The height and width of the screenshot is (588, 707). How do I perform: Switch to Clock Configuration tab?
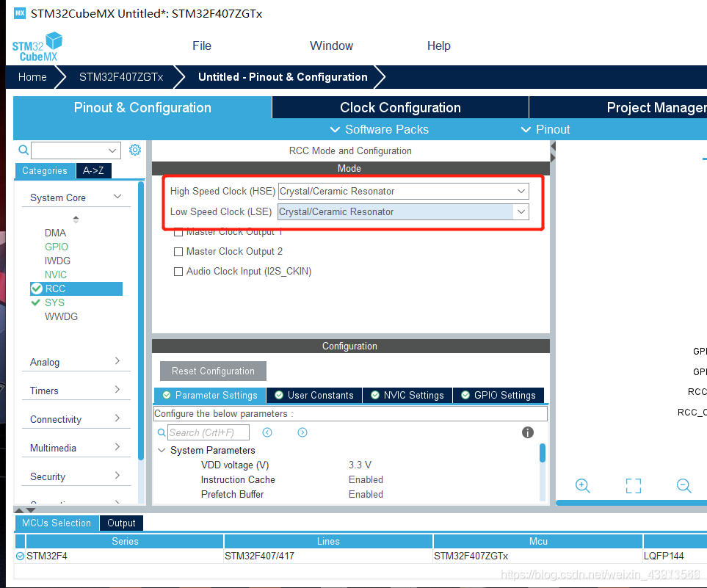[400, 107]
